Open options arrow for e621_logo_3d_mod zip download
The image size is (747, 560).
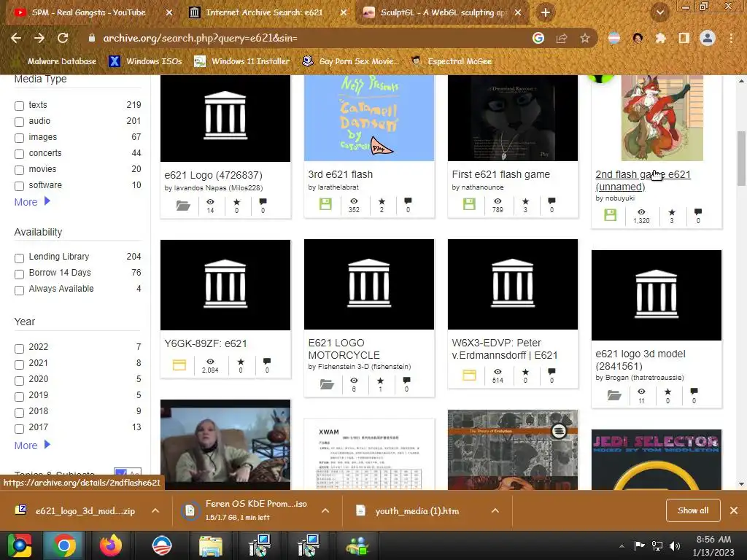(x=155, y=510)
